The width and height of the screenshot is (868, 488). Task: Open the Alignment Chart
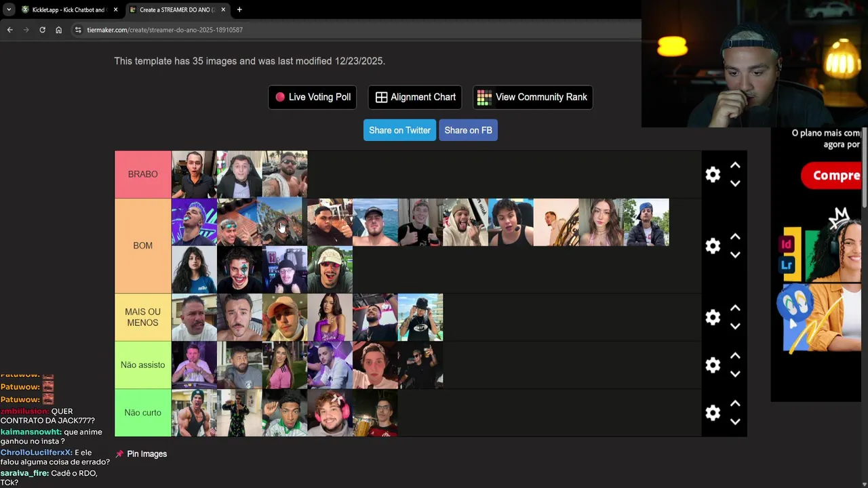tap(415, 97)
